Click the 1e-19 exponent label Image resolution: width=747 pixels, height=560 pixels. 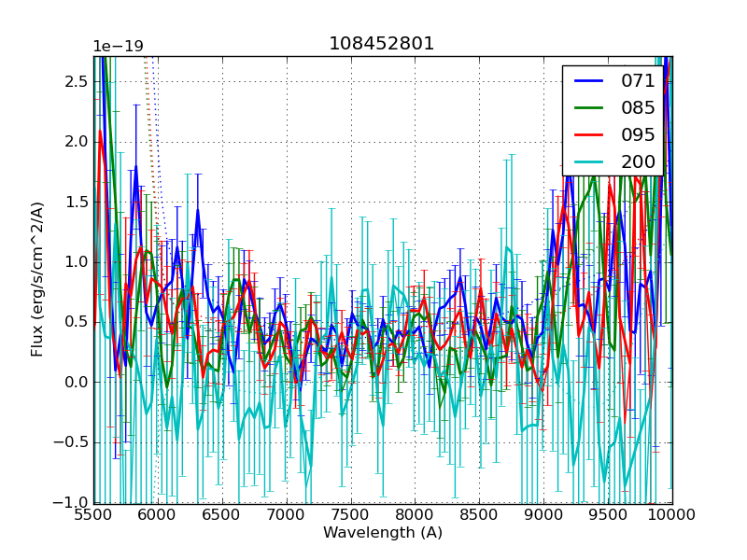pyautogui.click(x=118, y=47)
